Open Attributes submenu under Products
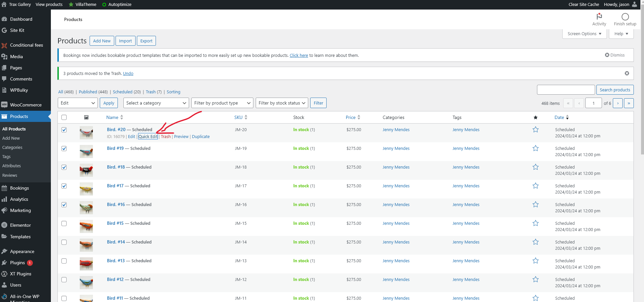 click(x=11, y=166)
